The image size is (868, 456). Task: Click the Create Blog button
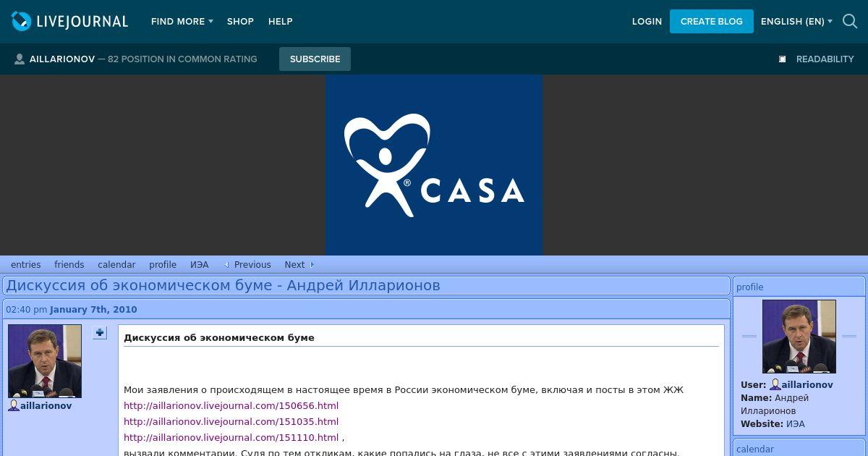(x=712, y=22)
